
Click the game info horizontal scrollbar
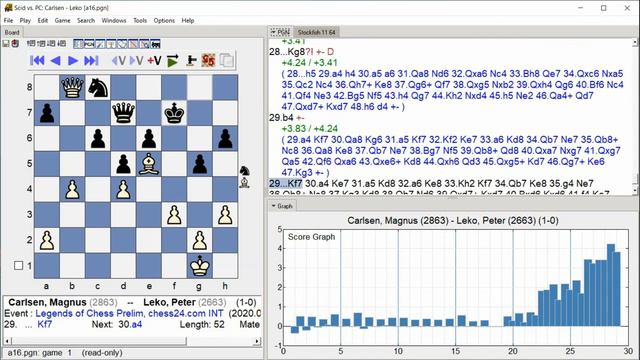point(133,341)
